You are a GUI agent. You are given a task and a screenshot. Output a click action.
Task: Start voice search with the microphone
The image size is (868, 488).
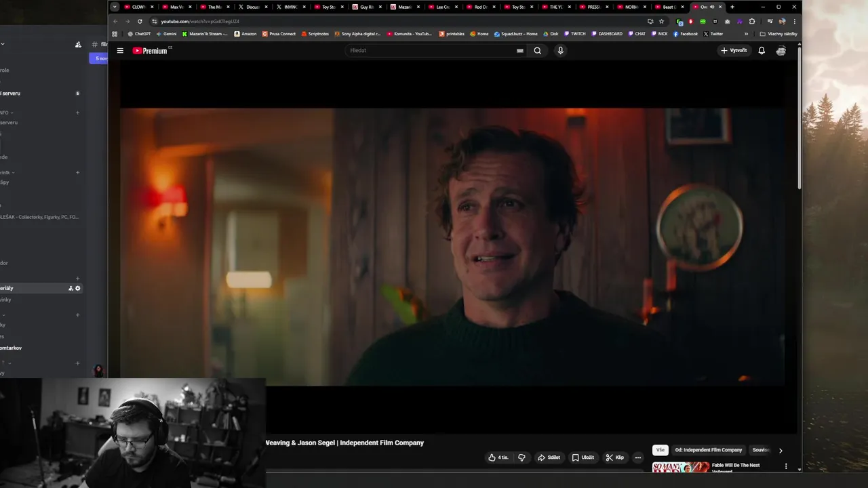[560, 51]
